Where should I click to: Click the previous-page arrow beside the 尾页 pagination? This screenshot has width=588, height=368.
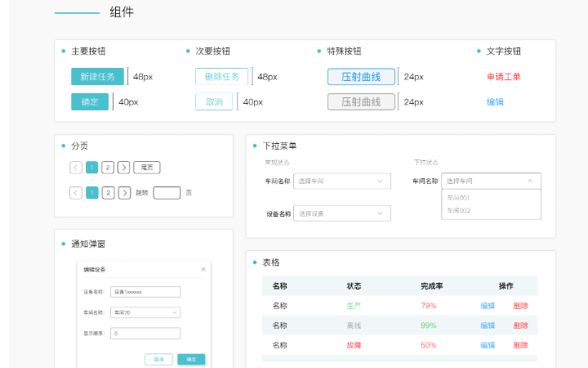point(76,168)
